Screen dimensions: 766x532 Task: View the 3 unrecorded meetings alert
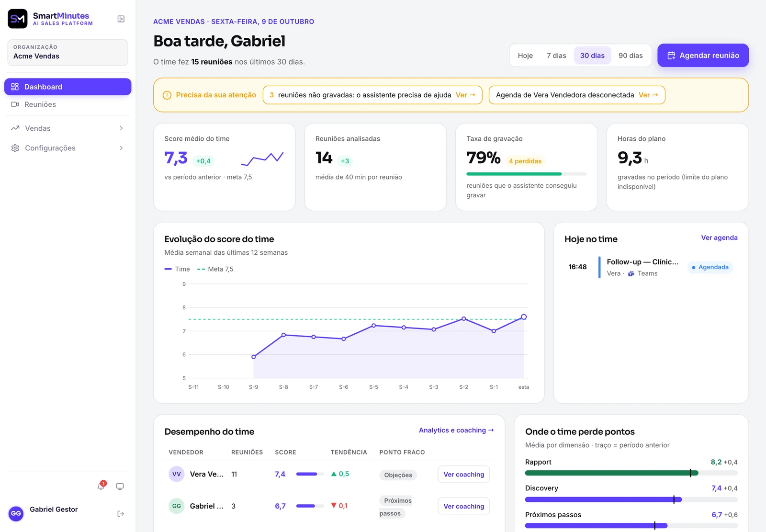(x=372, y=95)
